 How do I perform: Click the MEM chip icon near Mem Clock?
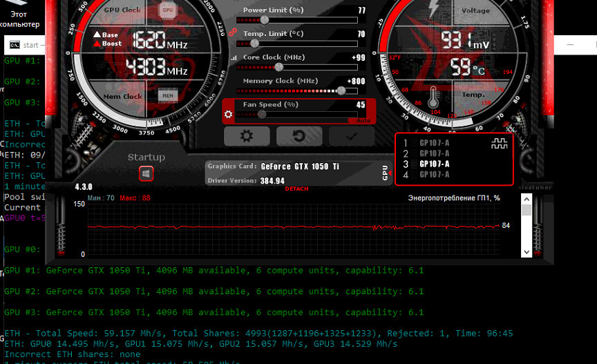(168, 95)
